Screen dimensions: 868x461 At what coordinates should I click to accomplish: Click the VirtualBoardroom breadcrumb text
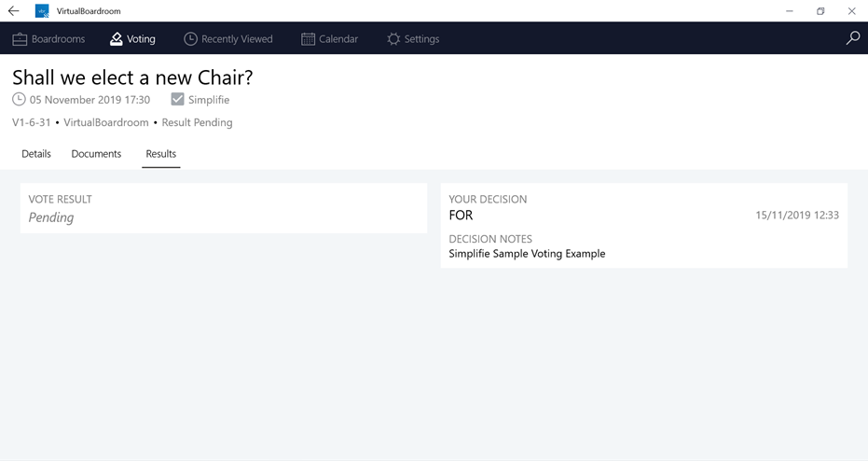tap(106, 122)
